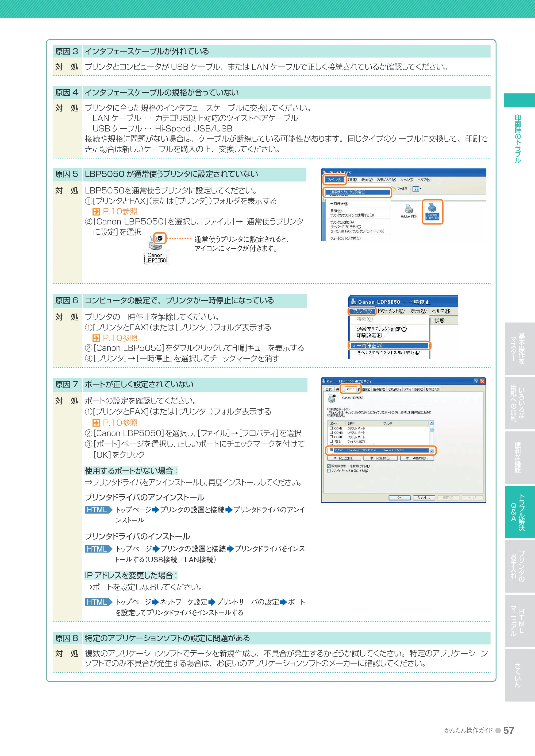This screenshot has height=756, width=535.
Task: Switch to the デバイスの設定 tab
Action: click(413, 389)
